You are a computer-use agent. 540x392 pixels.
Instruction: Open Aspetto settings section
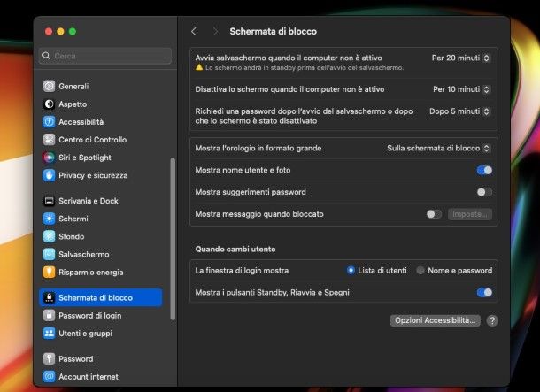point(101,104)
